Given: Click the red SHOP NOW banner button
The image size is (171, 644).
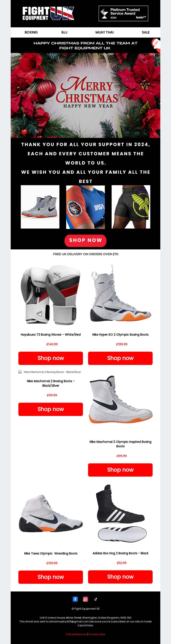Looking at the screenshot, I should pos(85,240).
